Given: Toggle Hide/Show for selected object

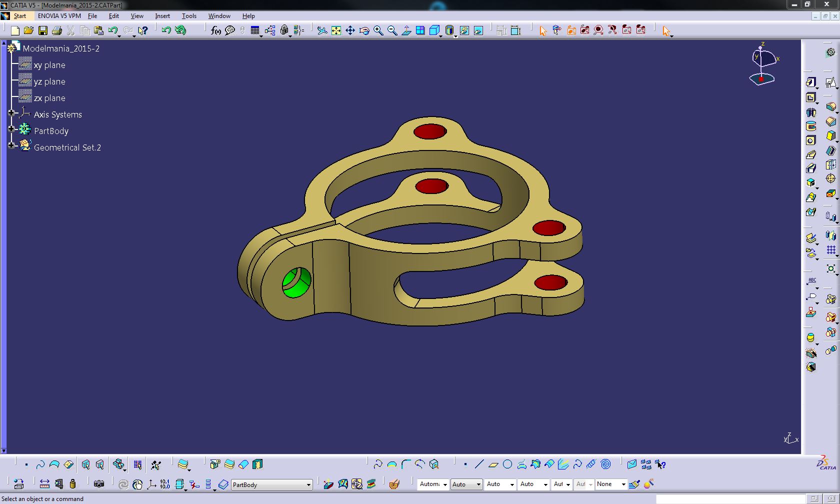Looking at the screenshot, I should tap(464, 31).
